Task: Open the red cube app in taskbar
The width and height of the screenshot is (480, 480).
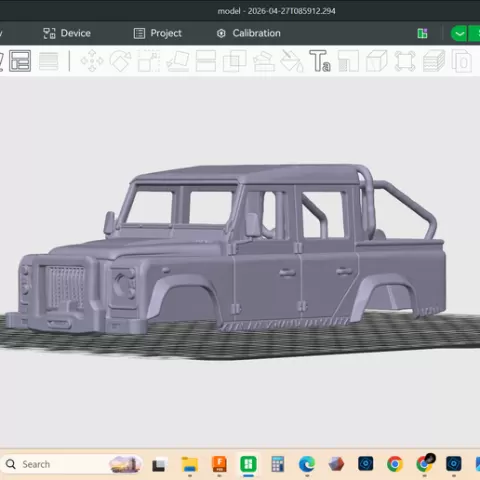Action: point(336,464)
